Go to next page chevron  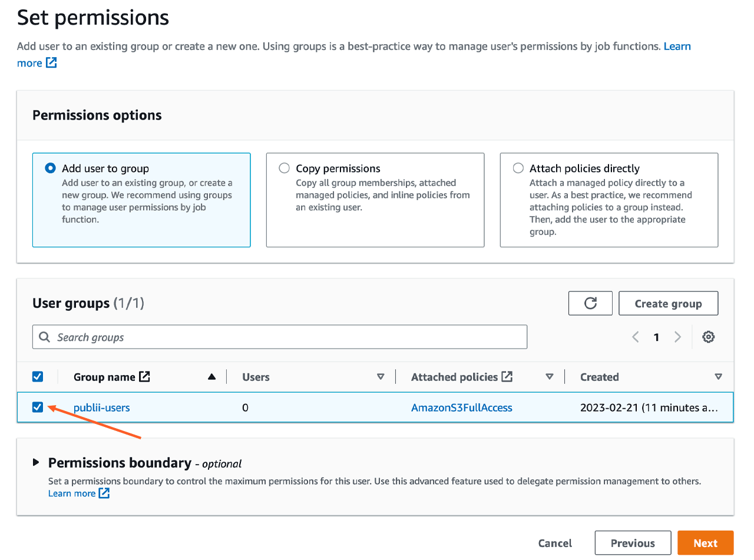(677, 337)
